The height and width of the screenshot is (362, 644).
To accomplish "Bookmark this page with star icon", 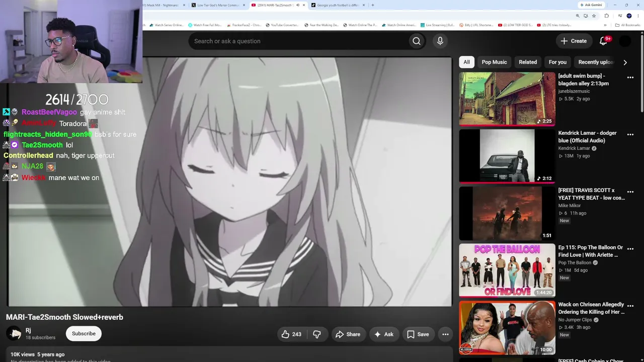I will pos(594,16).
